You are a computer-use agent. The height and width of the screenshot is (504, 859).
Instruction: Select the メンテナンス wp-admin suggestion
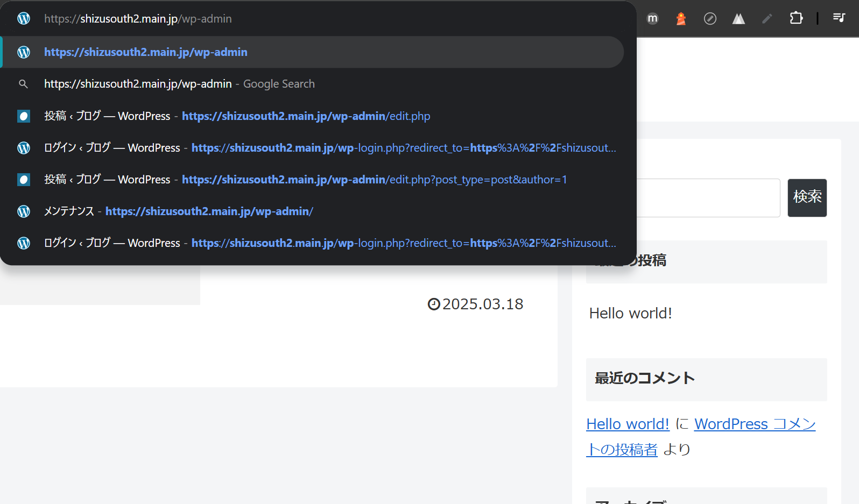pyautogui.click(x=178, y=211)
